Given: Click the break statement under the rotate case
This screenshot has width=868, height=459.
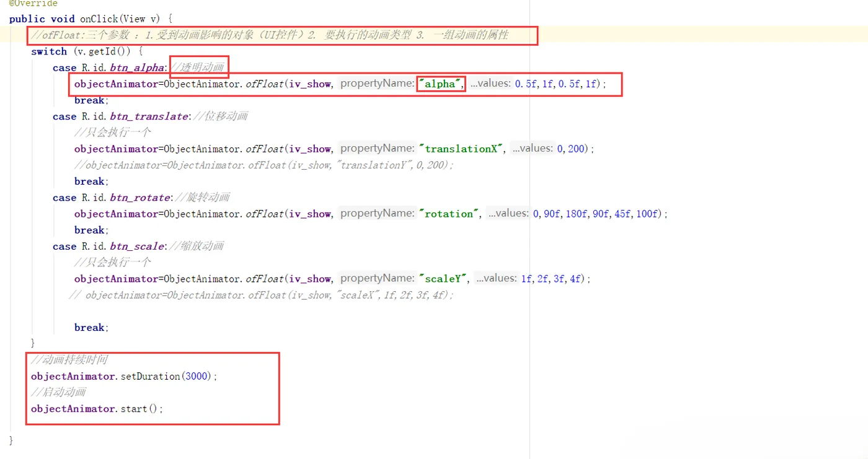Looking at the screenshot, I should [x=91, y=230].
